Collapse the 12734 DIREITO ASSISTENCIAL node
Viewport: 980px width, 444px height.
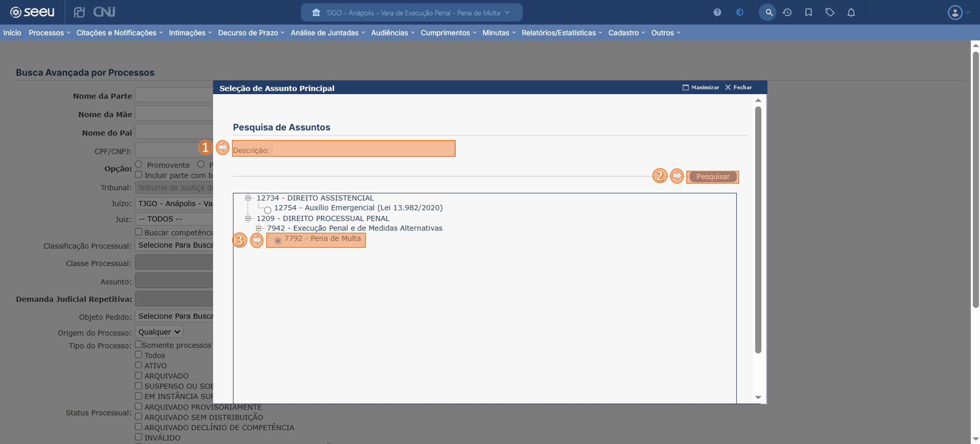coord(248,198)
